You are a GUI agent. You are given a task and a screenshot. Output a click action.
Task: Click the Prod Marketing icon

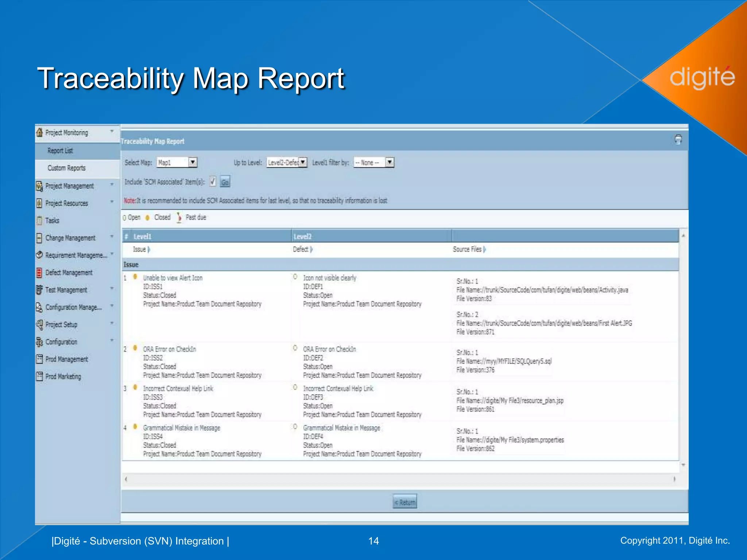pos(39,376)
